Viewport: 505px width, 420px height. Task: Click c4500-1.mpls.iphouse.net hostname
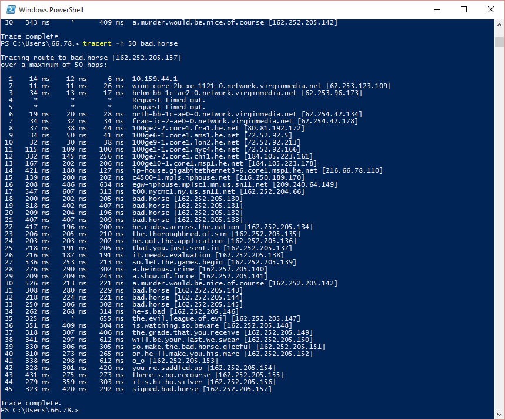181,178
